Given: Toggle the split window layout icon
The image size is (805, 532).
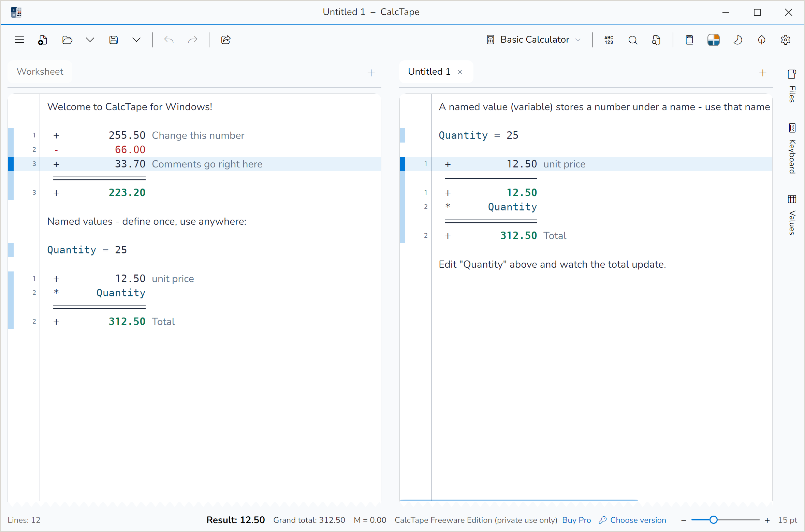Looking at the screenshot, I should pyautogui.click(x=713, y=40).
